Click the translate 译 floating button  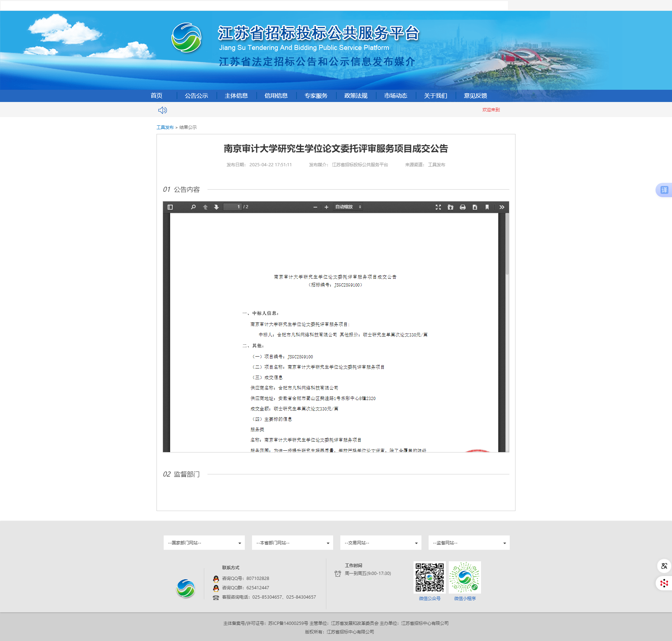(x=664, y=190)
